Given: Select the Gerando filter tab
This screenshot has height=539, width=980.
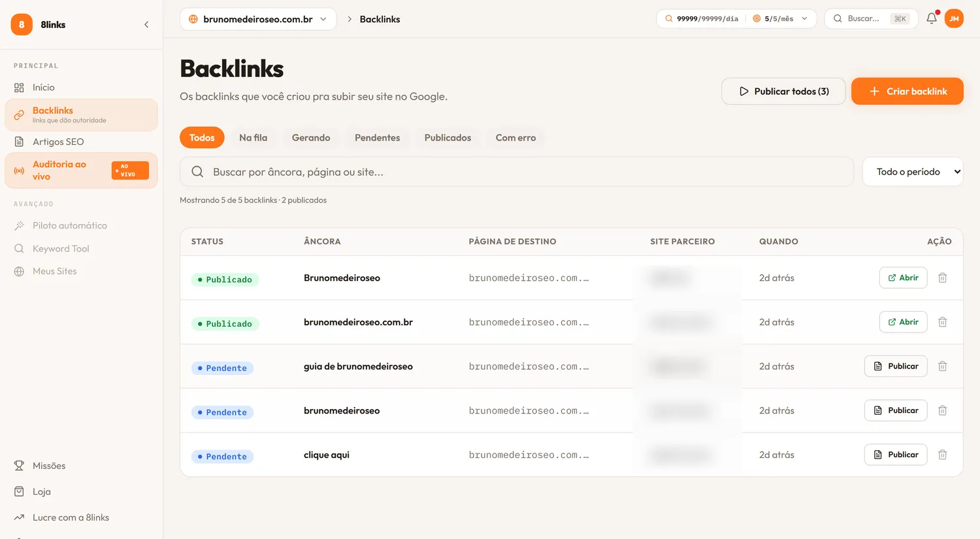Looking at the screenshot, I should pyautogui.click(x=311, y=138).
